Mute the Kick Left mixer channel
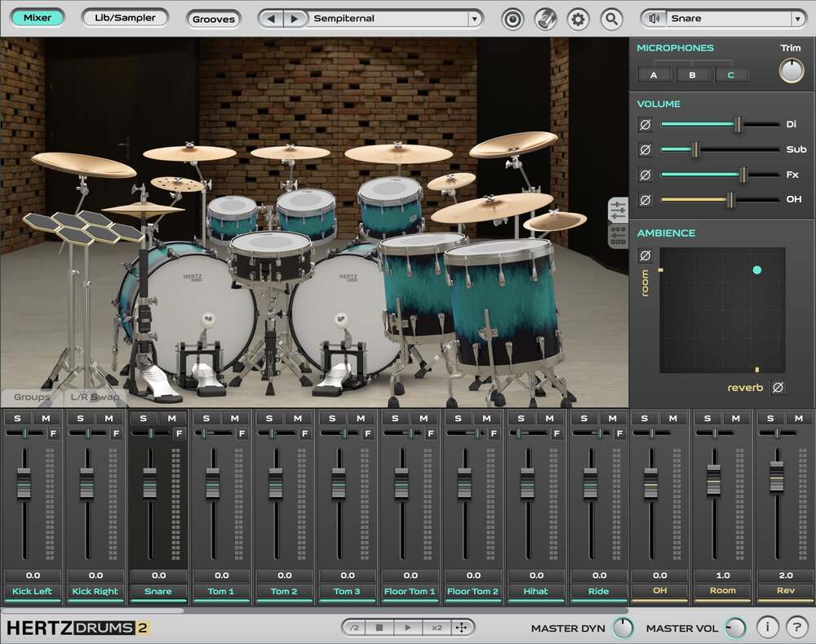The width and height of the screenshot is (816, 644). pyautogui.click(x=47, y=417)
